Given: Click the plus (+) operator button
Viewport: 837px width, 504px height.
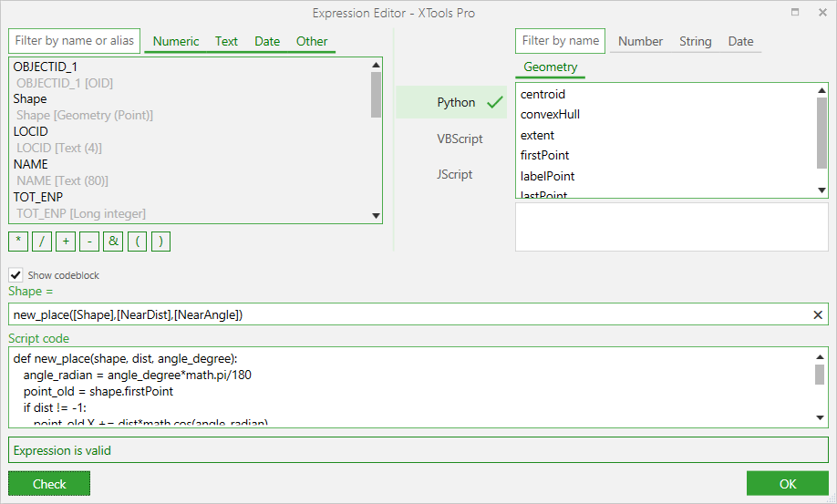Looking at the screenshot, I should (66, 242).
